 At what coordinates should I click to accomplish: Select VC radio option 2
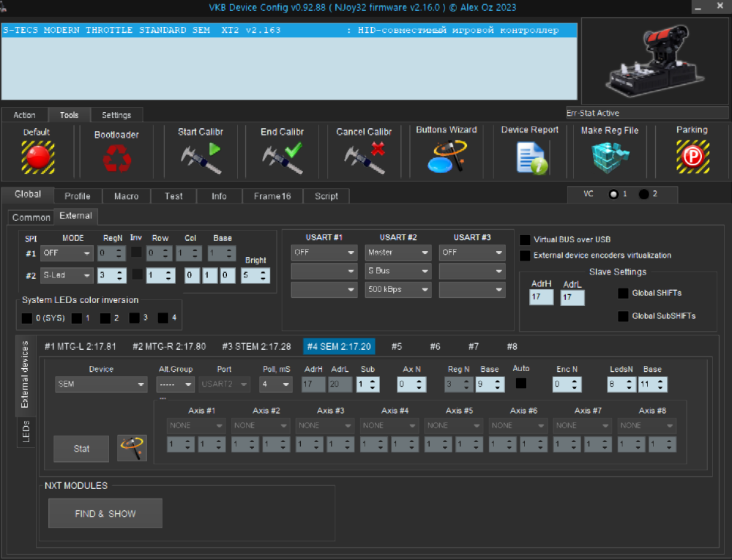tap(643, 194)
